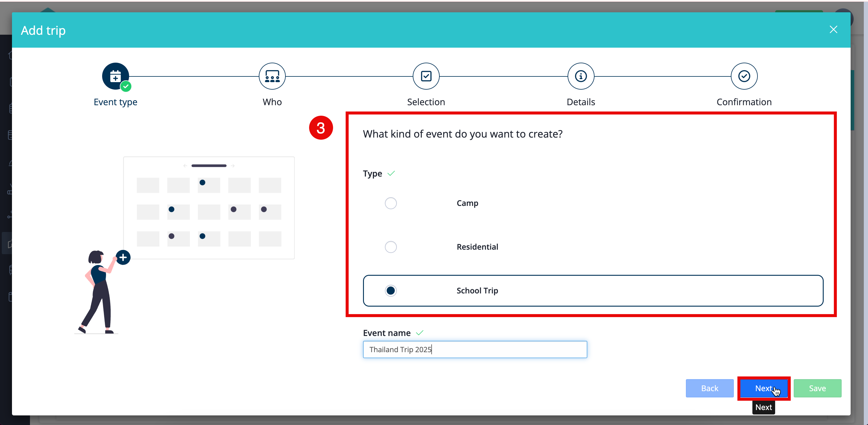868x425 pixels.
Task: Click the Save button
Action: 817,388
